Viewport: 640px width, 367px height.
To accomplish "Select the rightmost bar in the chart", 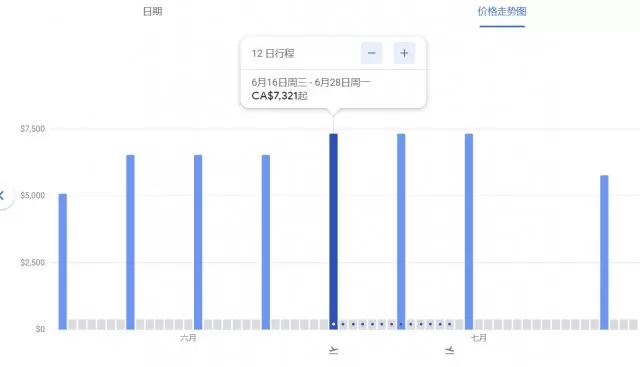I will coord(604,252).
